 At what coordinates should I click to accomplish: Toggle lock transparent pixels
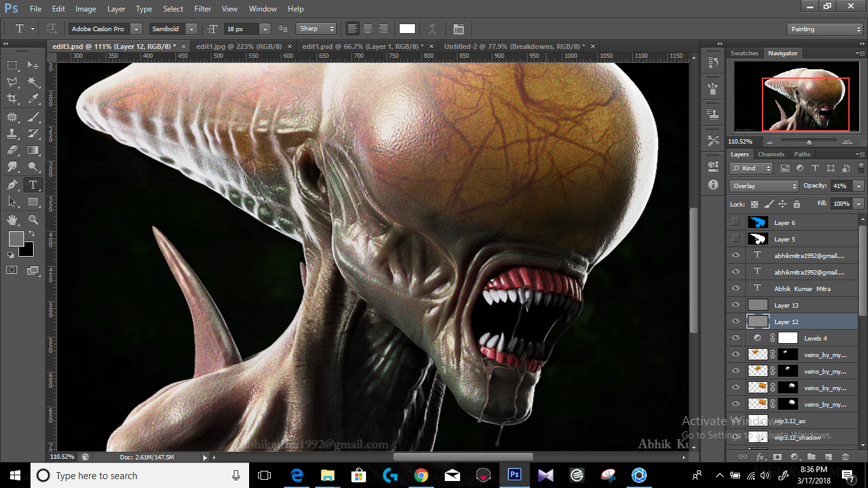pyautogui.click(x=754, y=204)
